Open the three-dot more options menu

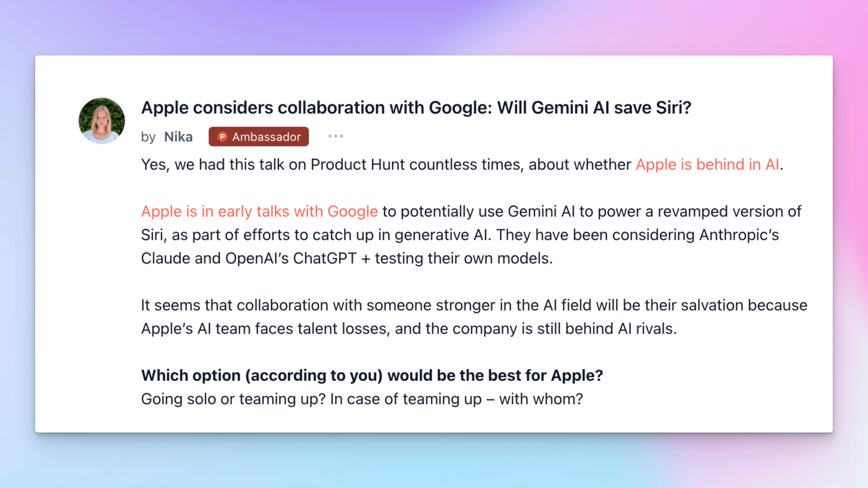click(335, 136)
